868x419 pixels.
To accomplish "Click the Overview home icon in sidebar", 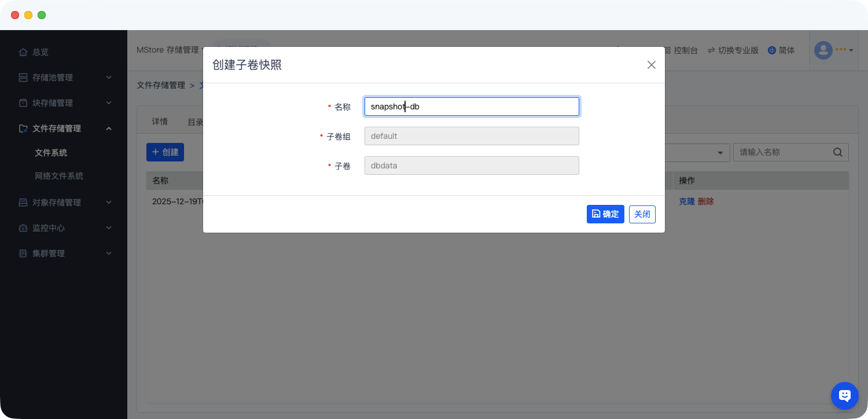I will tap(23, 52).
